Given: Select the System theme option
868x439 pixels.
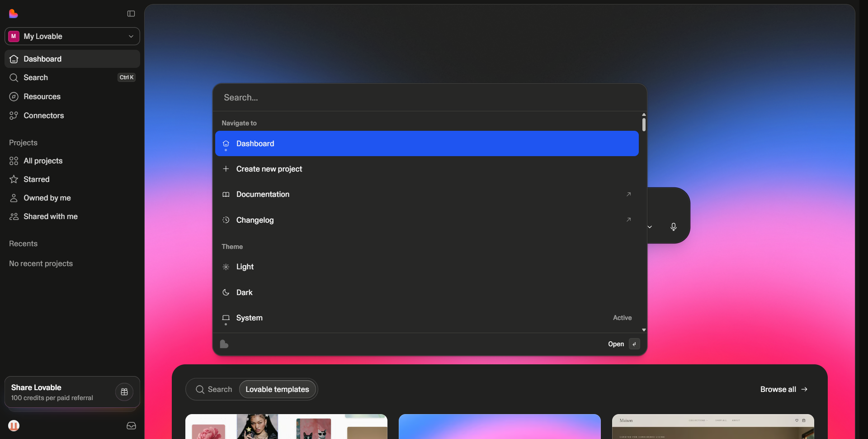Looking at the screenshot, I should 427,318.
